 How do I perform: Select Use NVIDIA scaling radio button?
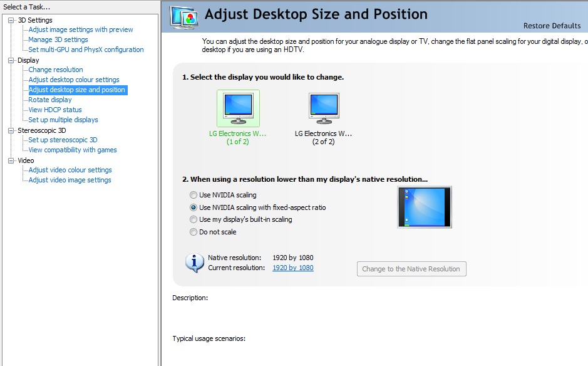(x=193, y=195)
